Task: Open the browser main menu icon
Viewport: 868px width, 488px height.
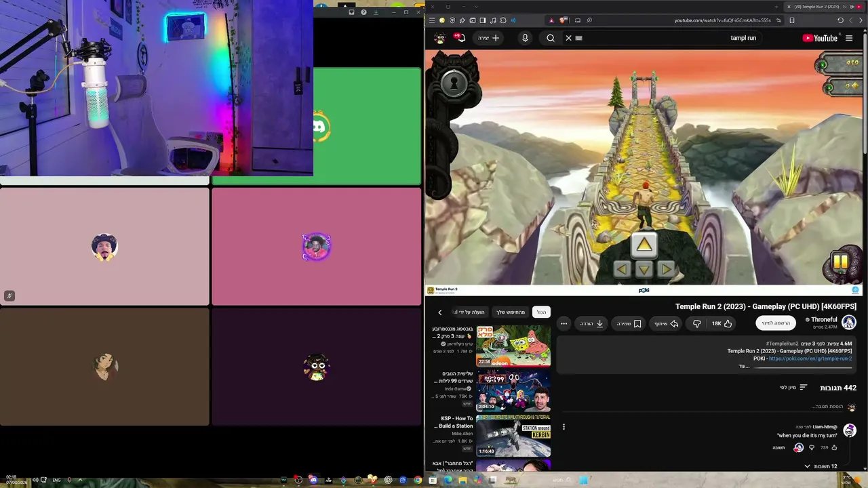Action: coord(431,20)
